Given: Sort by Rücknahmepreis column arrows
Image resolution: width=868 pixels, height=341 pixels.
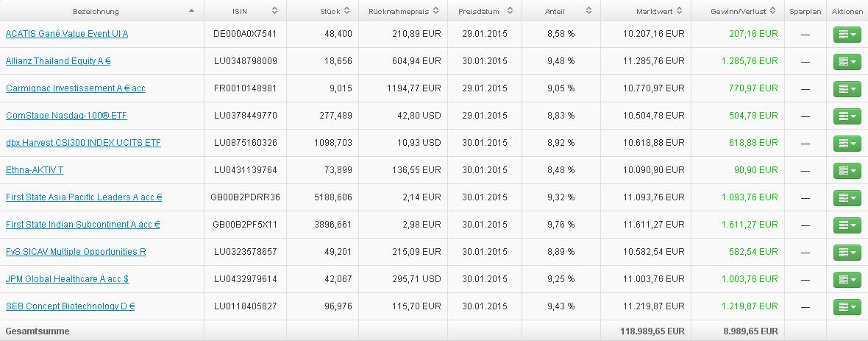Looking at the screenshot, I should pos(435,11).
